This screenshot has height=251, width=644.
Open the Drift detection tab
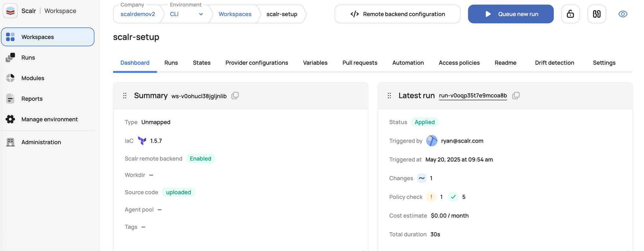554,63
